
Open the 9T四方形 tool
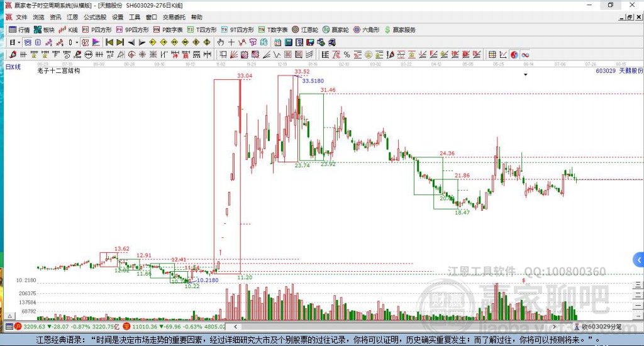click(237, 30)
